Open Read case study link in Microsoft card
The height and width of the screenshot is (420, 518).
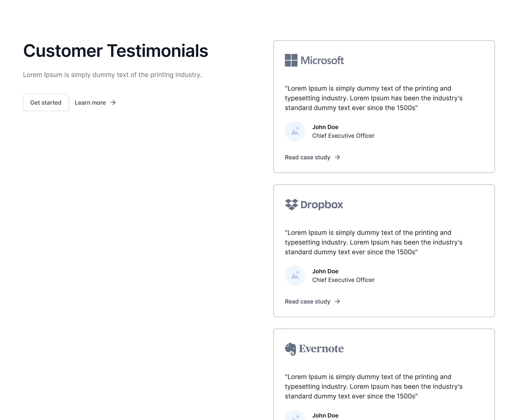tap(312, 157)
